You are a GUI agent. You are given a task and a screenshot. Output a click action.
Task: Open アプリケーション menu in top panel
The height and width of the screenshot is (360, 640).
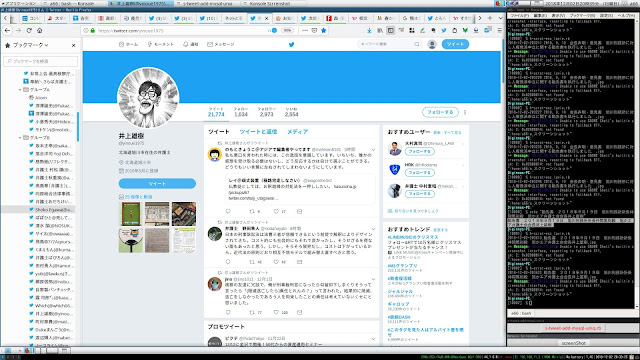18,3
